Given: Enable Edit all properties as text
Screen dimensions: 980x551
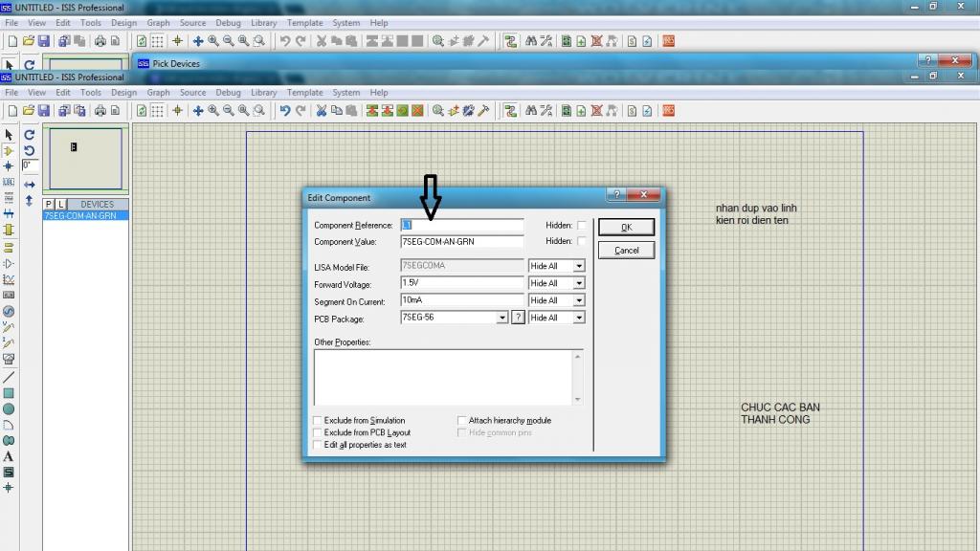Looking at the screenshot, I should 318,445.
